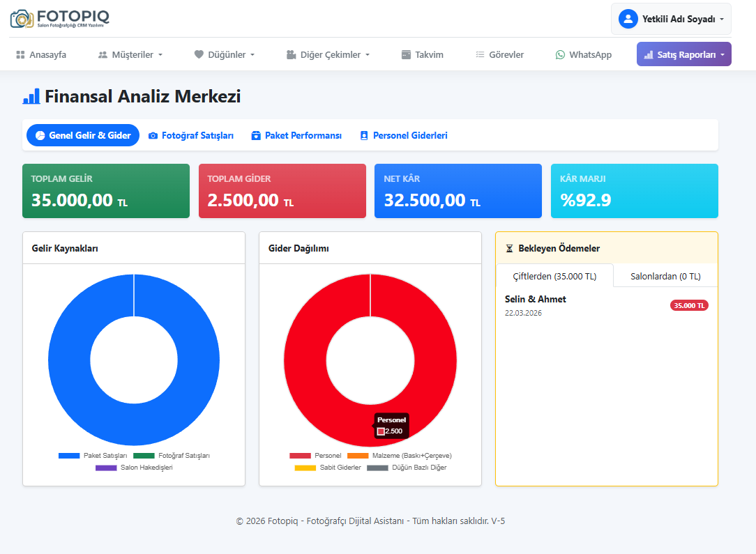Hide Sabit Giderler legend series
This screenshot has width=756, height=554.
point(328,468)
